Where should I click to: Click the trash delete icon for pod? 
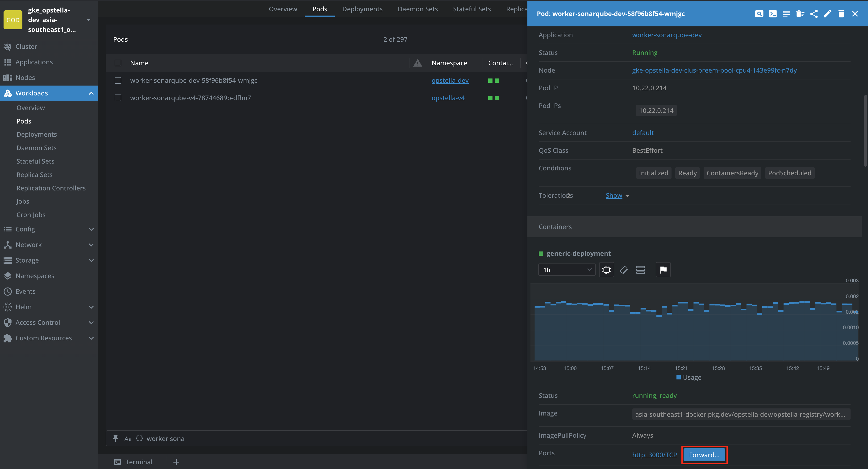point(841,14)
